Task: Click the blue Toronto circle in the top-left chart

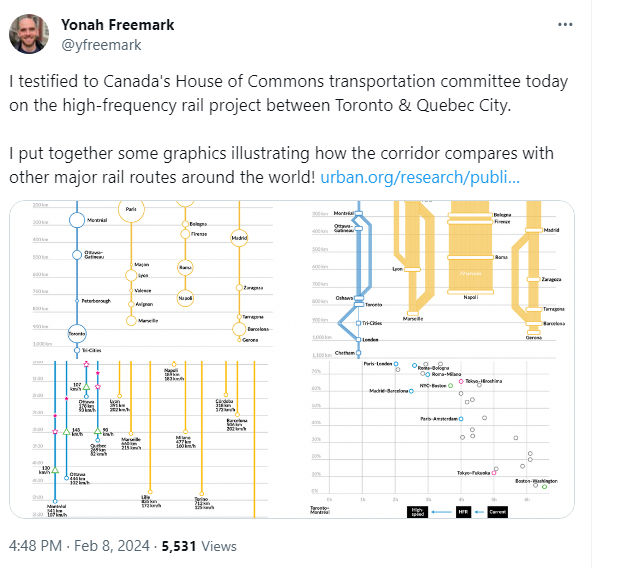Action: point(77,332)
